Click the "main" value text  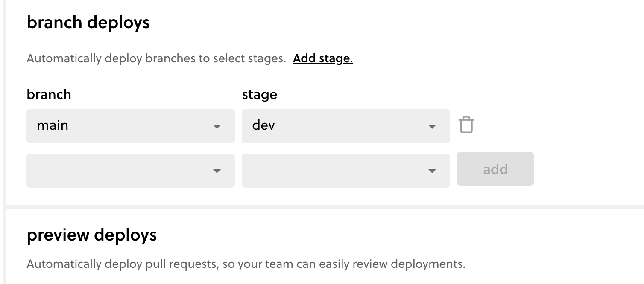point(53,126)
